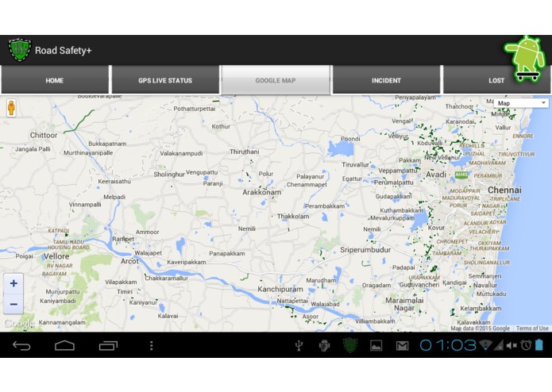Click the Google logo on map
Image resolution: width=552 pixels, height=392 pixels.
coord(19,323)
